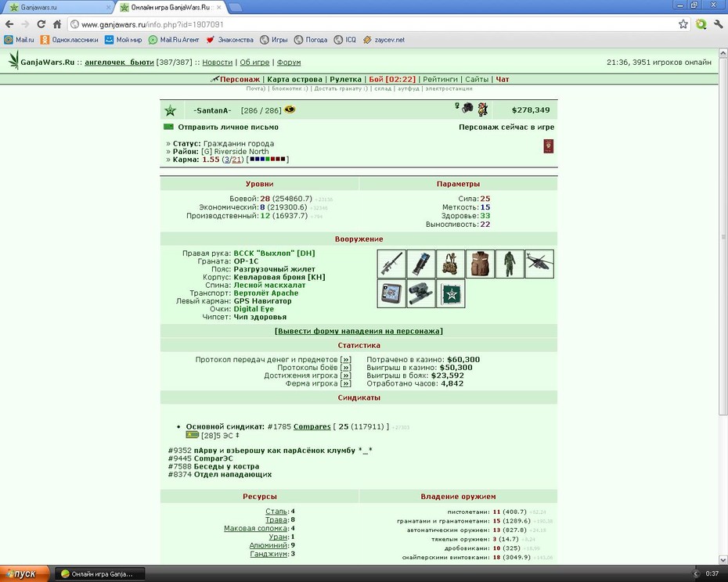The width and height of the screenshot is (728, 582).
Task: Click the GanjaWars leaf logo
Action: tap(14, 60)
